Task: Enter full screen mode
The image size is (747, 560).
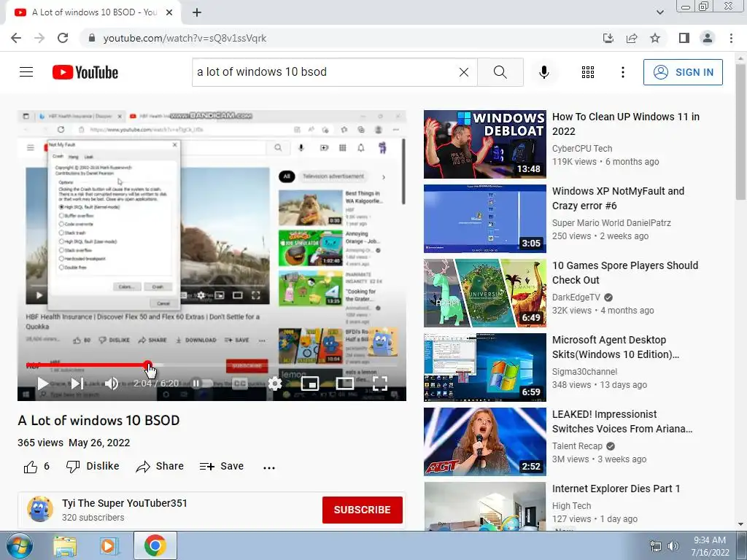Action: (x=379, y=384)
